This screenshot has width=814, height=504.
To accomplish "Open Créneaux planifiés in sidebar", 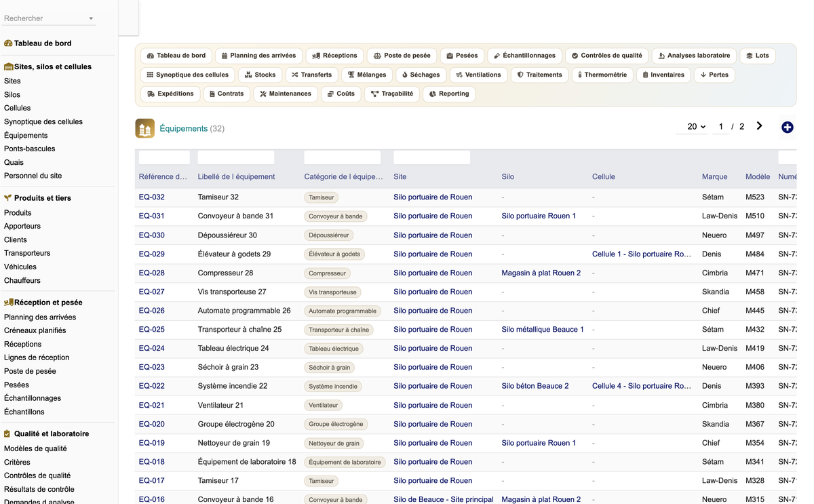I will pos(35,330).
